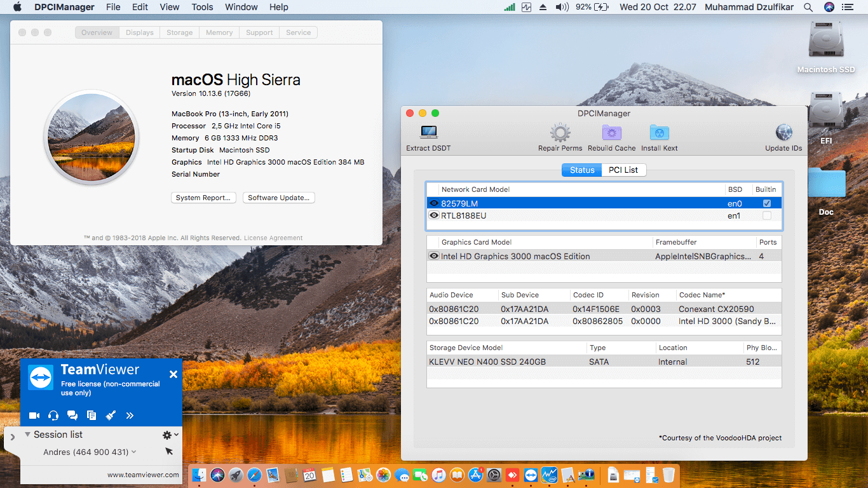
Task: Open TeamViewer headset audio option
Action: [x=53, y=416]
